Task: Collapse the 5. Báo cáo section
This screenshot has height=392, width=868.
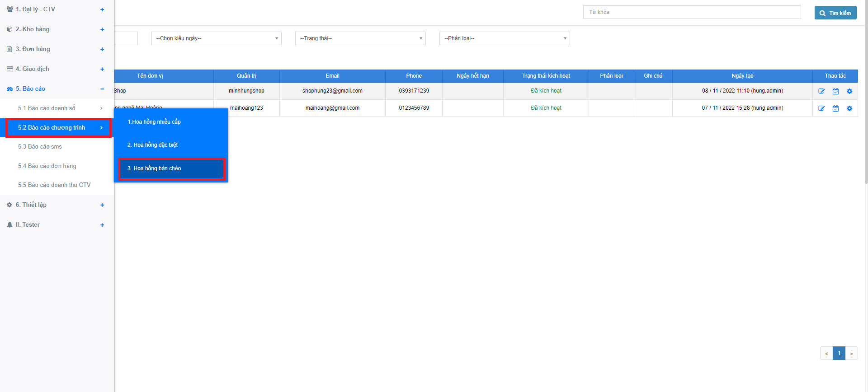Action: click(102, 89)
